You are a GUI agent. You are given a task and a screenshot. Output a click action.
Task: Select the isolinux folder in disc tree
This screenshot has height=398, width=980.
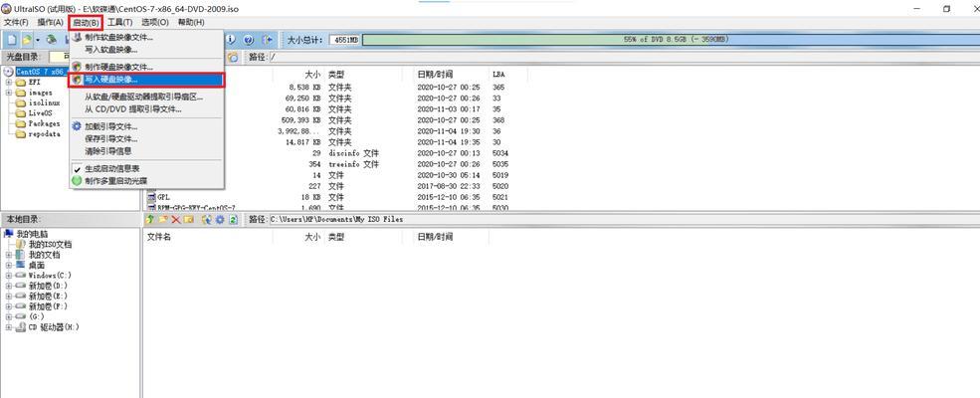click(44, 103)
